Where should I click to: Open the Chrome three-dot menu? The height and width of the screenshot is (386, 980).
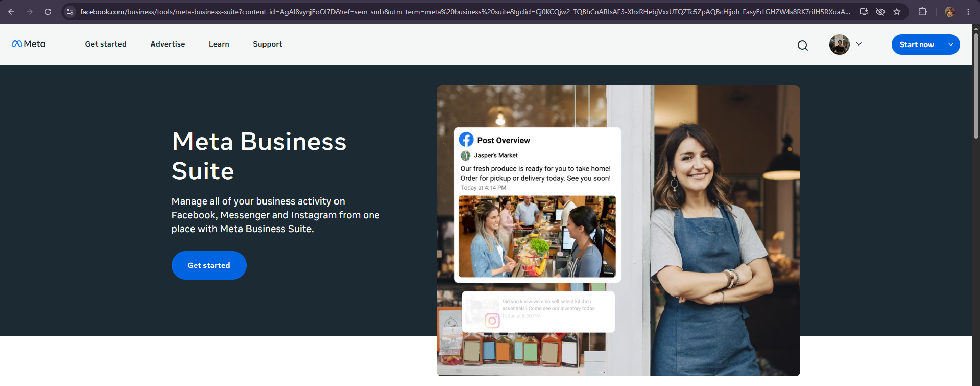tap(968, 12)
